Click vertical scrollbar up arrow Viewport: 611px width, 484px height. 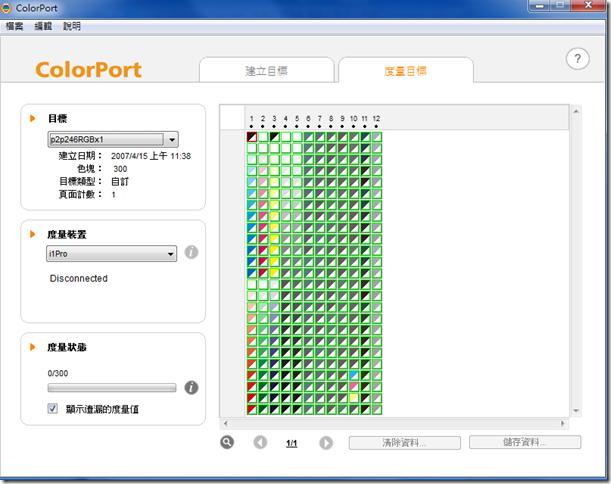click(576, 111)
